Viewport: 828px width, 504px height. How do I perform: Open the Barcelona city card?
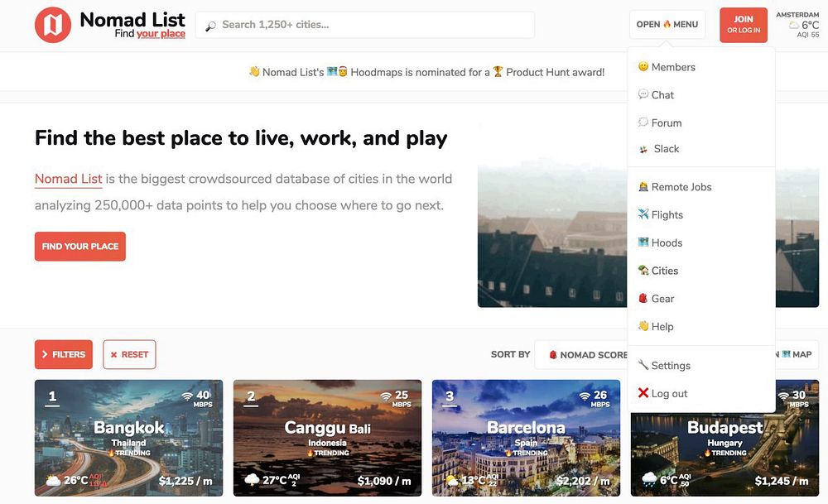click(526, 438)
